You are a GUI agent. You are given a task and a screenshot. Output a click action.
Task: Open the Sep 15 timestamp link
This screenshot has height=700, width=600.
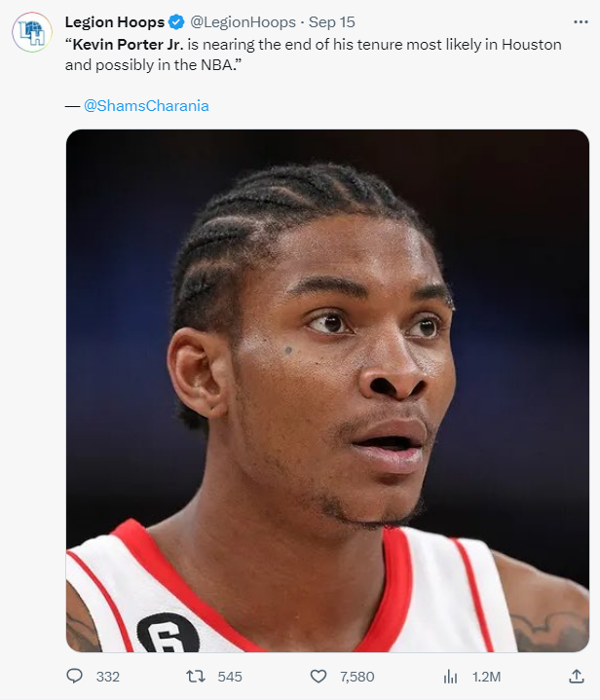click(332, 21)
